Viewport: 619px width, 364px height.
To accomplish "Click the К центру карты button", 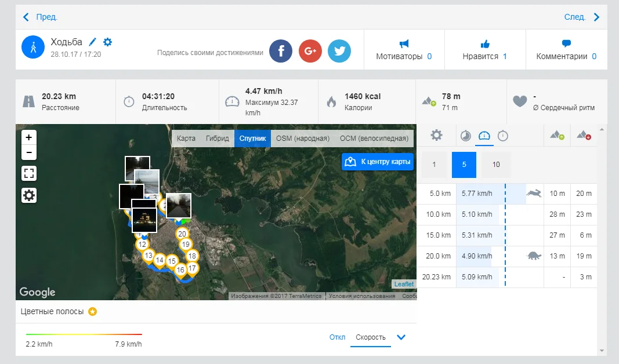I will pos(378,162).
